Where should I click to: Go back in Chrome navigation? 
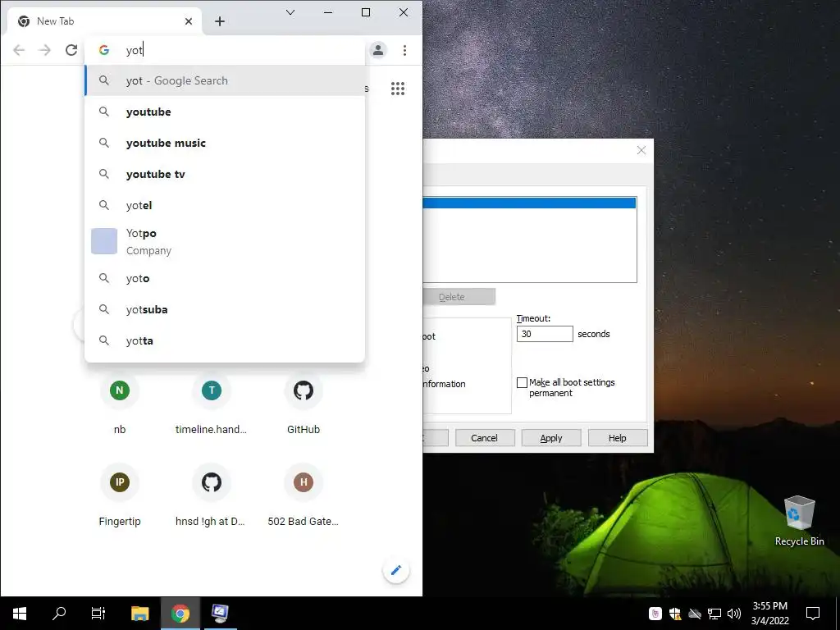point(19,50)
